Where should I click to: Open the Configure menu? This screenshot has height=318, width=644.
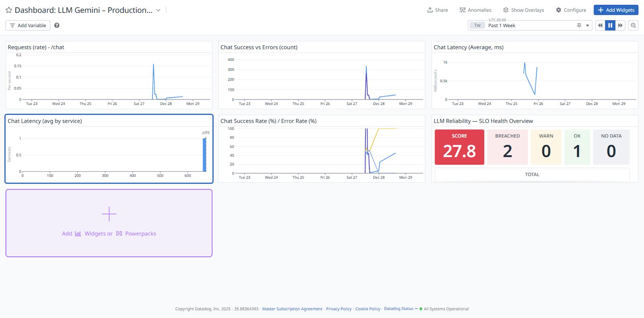pos(571,10)
